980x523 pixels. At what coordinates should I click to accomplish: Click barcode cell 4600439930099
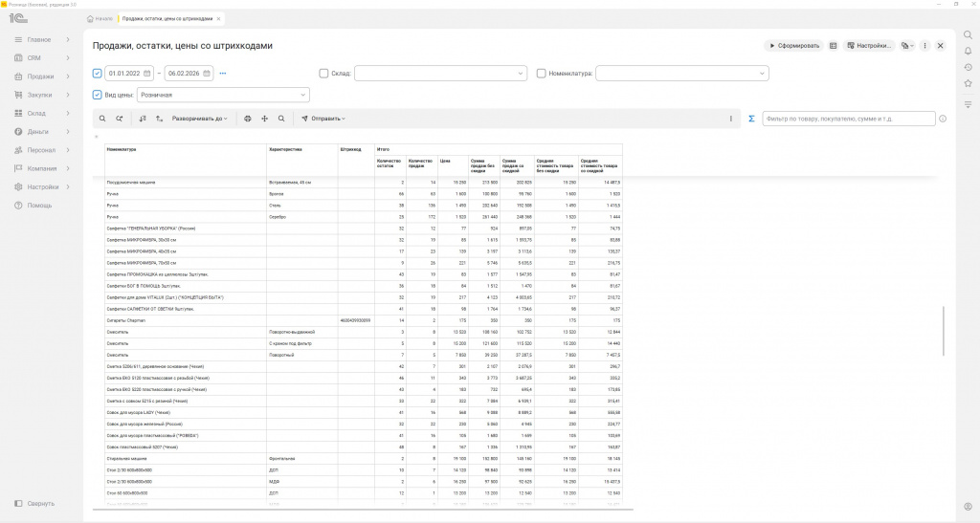[356, 321]
